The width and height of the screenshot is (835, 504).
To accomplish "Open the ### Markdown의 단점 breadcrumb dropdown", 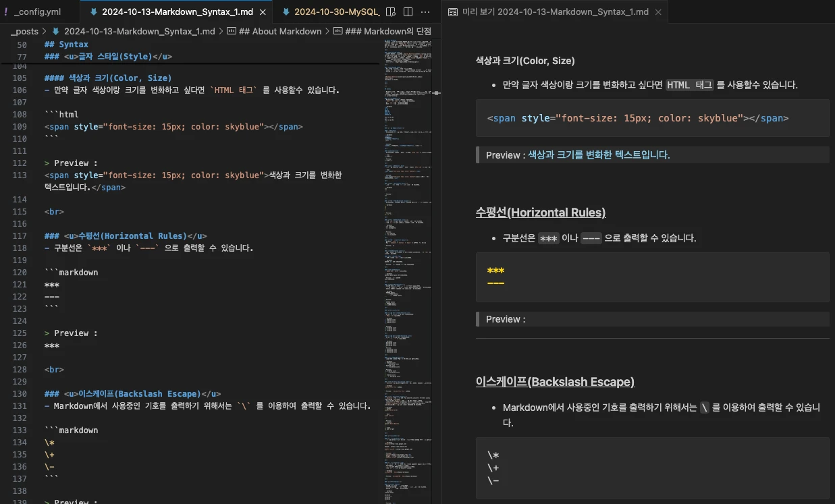I will click(387, 31).
